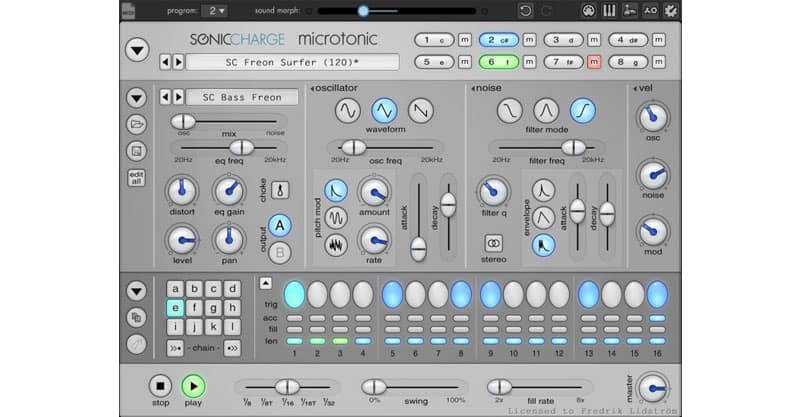Screen dimensions: 800x417
Task: Open the main preset menu arrow
Action: click(x=137, y=50)
